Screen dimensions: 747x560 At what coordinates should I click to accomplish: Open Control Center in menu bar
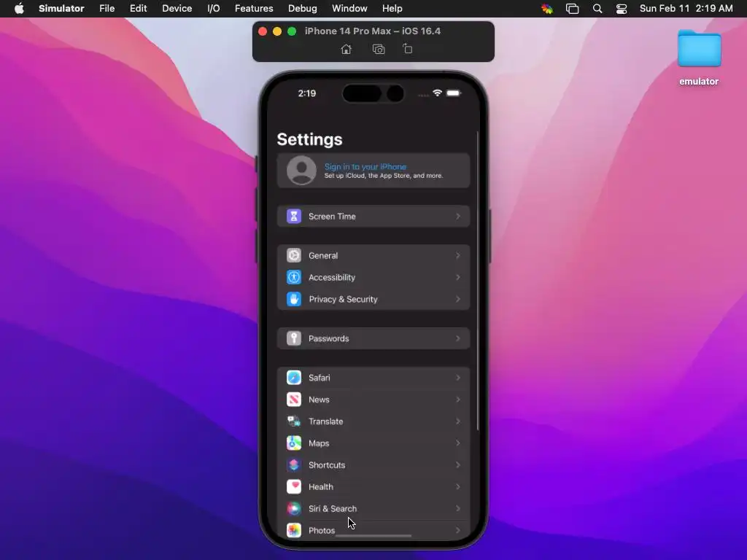[622, 9]
